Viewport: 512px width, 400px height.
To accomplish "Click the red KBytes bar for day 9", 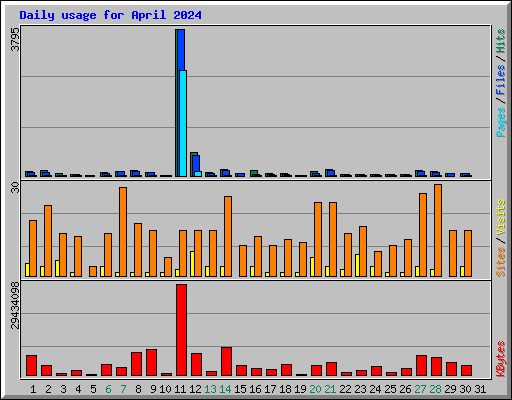I will coord(151,363).
